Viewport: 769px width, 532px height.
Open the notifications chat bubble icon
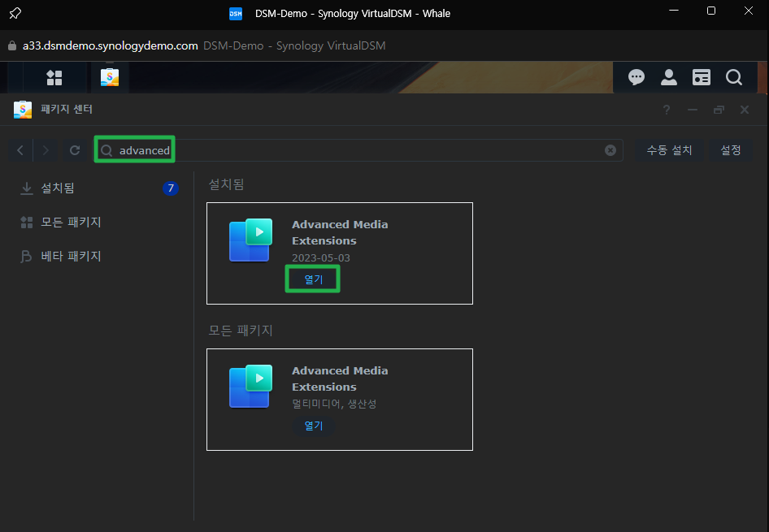click(636, 77)
